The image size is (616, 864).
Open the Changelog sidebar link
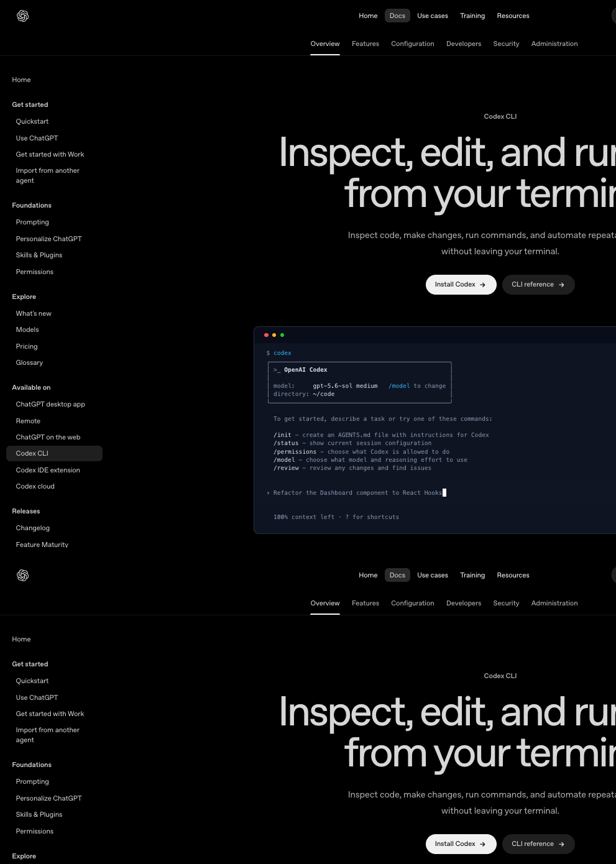pyautogui.click(x=32, y=528)
